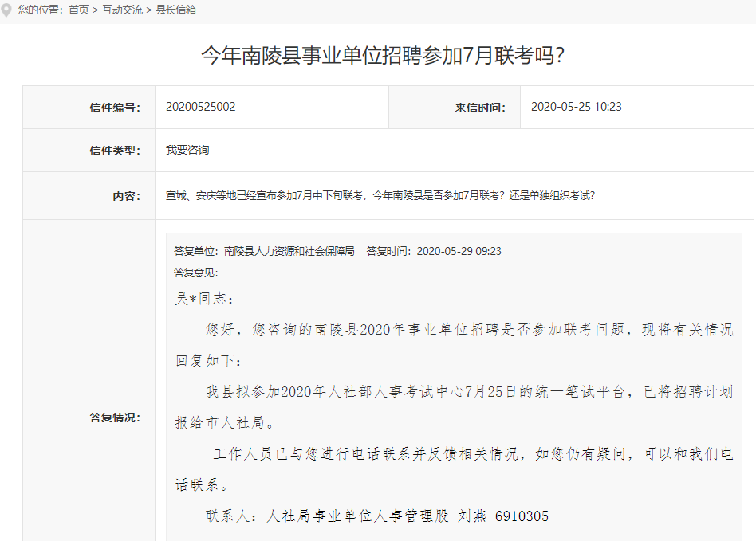Click the 答复意见 label text
The image size is (756, 541).
pos(195,272)
